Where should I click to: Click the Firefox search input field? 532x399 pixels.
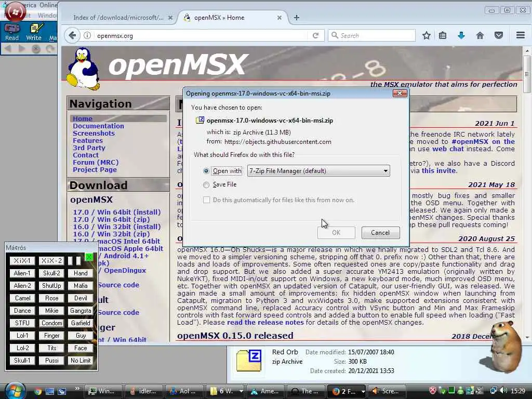click(372, 35)
